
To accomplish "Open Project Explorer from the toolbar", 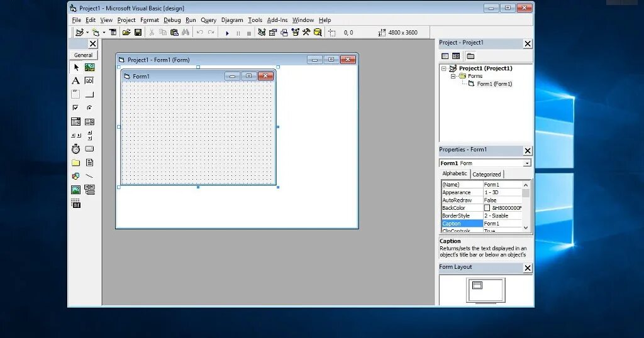I will click(262, 33).
